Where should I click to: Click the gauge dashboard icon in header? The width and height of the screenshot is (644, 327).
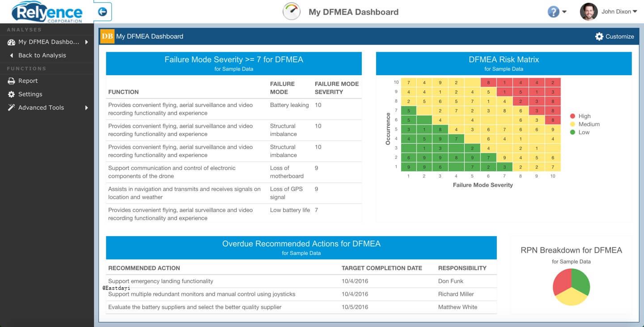click(x=292, y=12)
